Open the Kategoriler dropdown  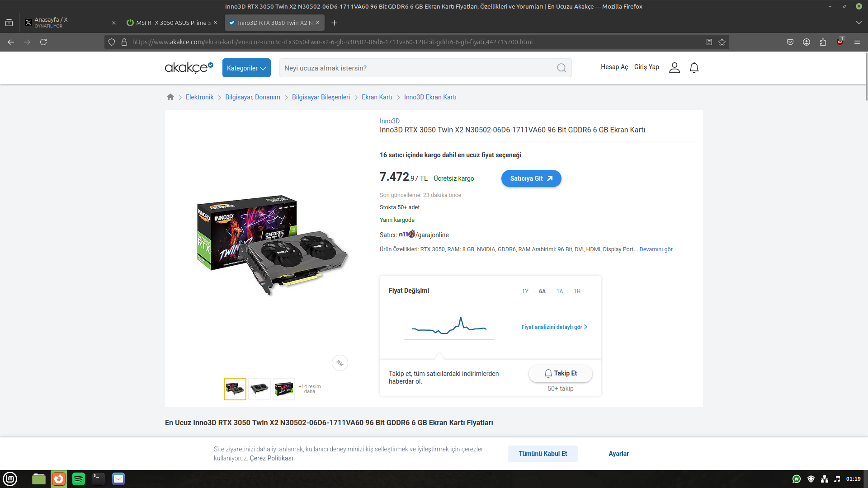pos(246,68)
